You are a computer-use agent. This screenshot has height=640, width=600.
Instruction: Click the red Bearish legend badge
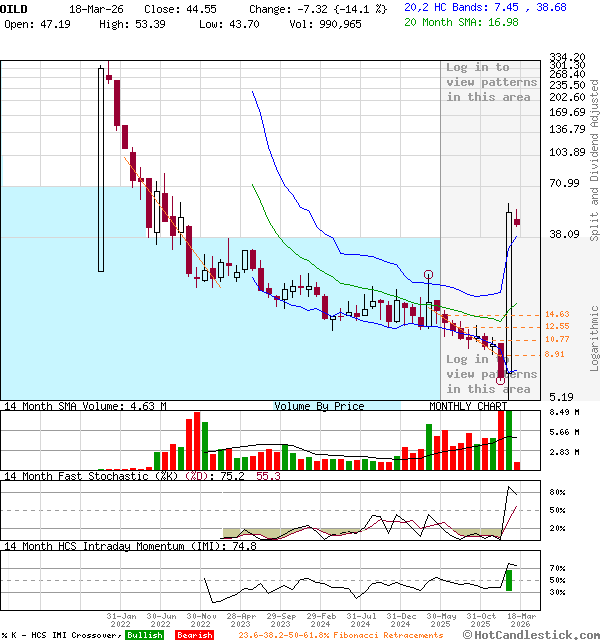tap(193, 635)
